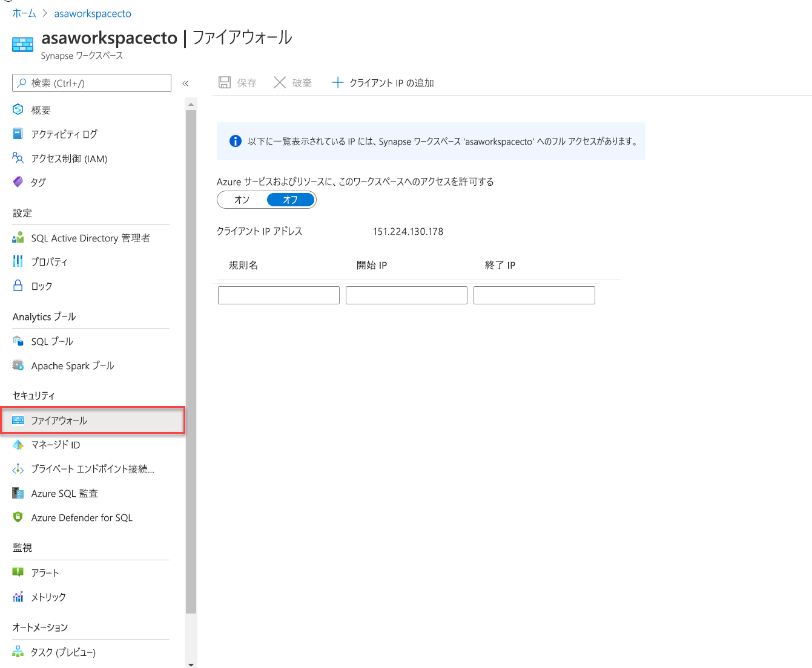
Task: Click the Azure SQL 監査 icon
Action: 18,493
